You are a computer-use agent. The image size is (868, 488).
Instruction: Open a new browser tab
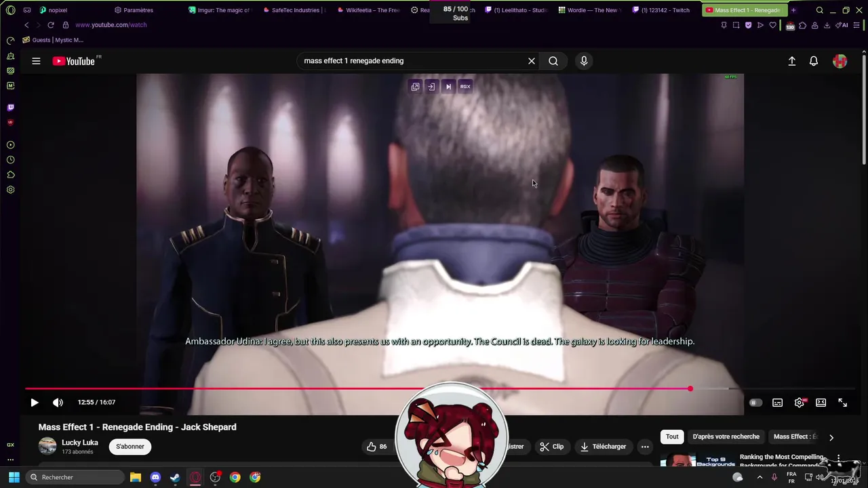pos(793,10)
